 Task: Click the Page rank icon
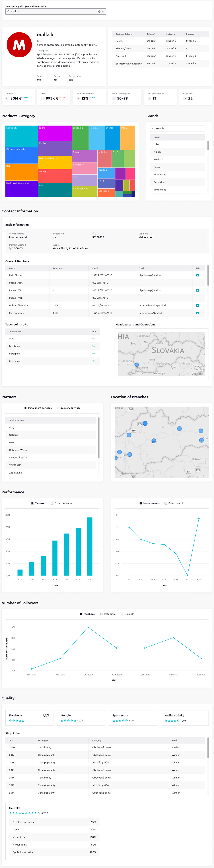pos(185,98)
